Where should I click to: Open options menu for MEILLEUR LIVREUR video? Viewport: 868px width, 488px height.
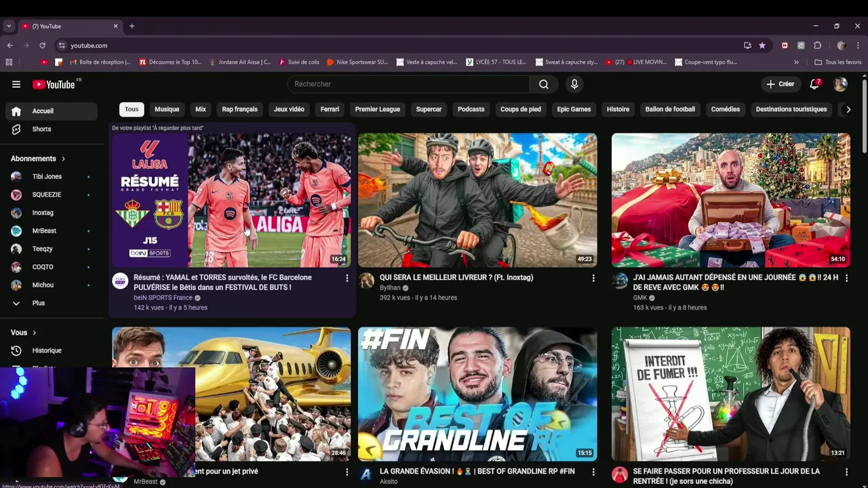pyautogui.click(x=593, y=278)
